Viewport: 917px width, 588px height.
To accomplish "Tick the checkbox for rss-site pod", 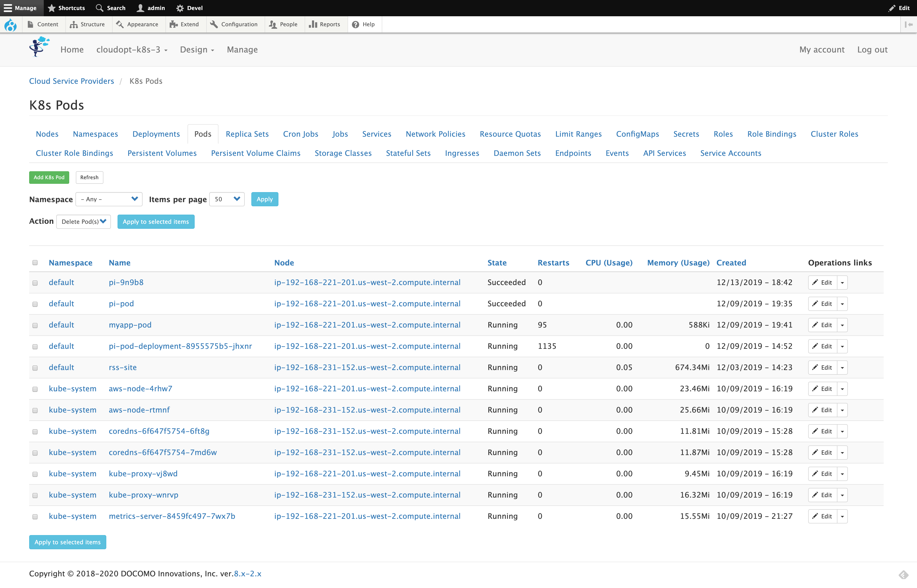I will [x=35, y=368].
